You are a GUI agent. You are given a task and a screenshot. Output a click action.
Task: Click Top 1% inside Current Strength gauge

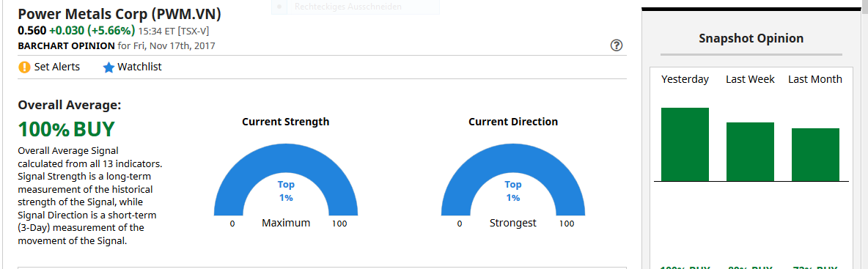coord(286,191)
